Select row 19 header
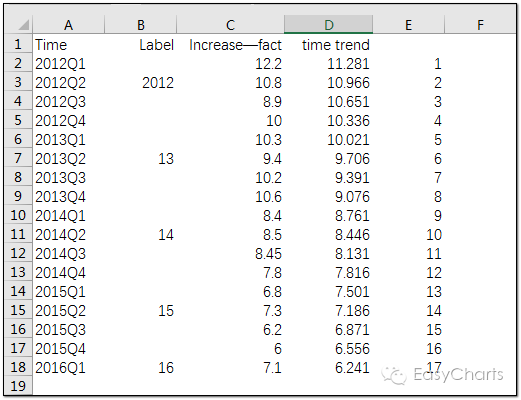The height and width of the screenshot is (400, 521). tap(19, 386)
